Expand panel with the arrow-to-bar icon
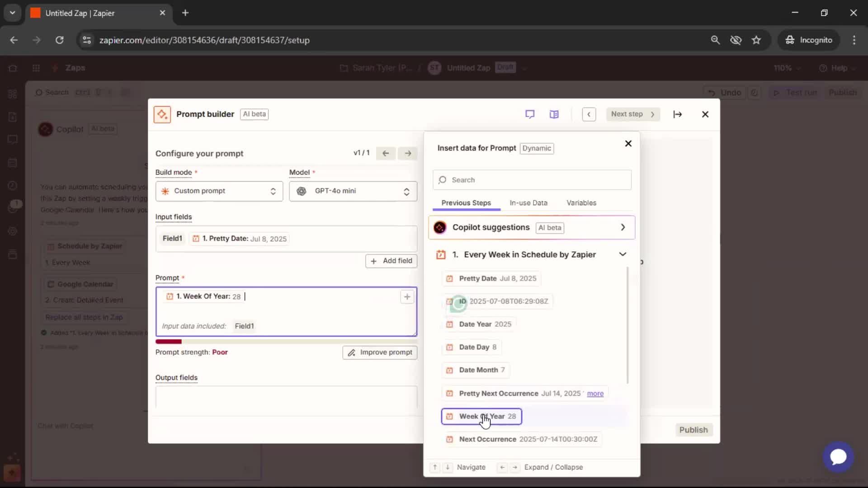Viewport: 868px width, 488px height. pyautogui.click(x=677, y=114)
